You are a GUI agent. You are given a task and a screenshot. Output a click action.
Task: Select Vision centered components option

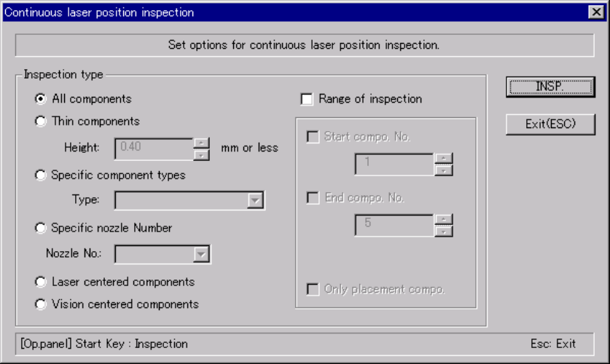(x=41, y=304)
